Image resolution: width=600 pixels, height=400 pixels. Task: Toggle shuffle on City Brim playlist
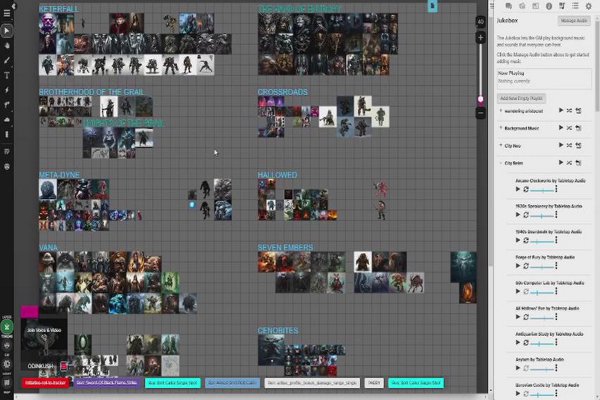tap(569, 163)
